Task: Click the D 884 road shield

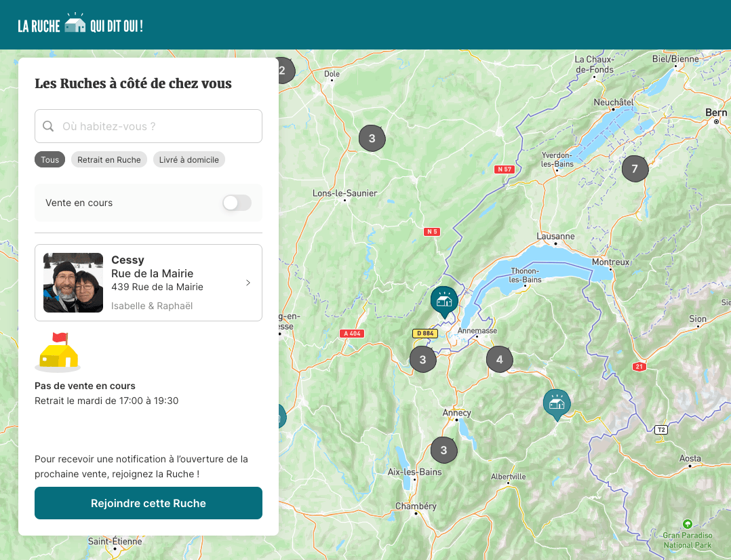Action: click(425, 333)
